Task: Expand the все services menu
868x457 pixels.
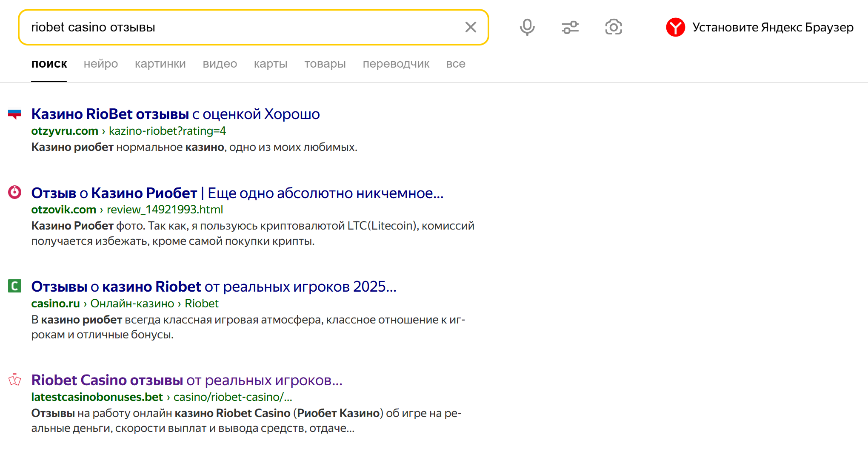Action: tap(456, 64)
